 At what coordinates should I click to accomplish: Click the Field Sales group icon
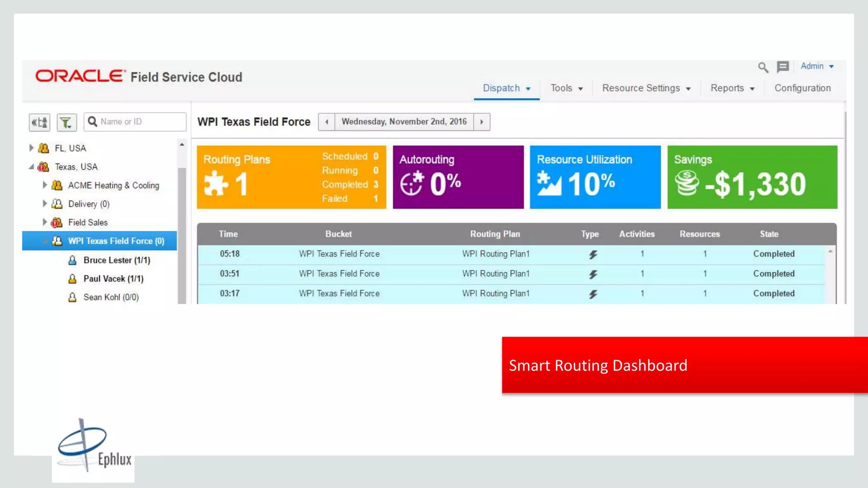click(x=57, y=222)
